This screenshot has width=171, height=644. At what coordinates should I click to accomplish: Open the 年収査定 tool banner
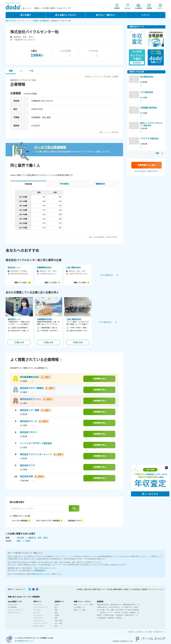point(137,39)
